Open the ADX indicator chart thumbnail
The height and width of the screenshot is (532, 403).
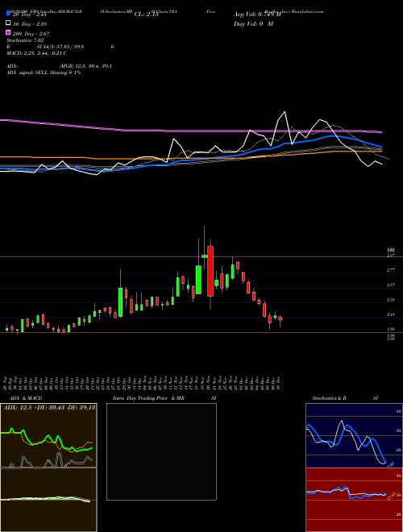(x=48, y=435)
